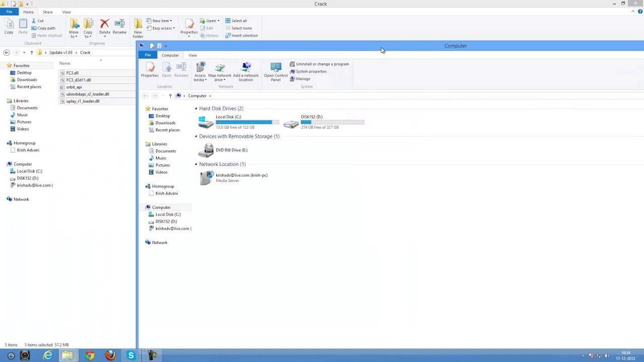Open Properties in the Crack window ribbon

point(189,27)
